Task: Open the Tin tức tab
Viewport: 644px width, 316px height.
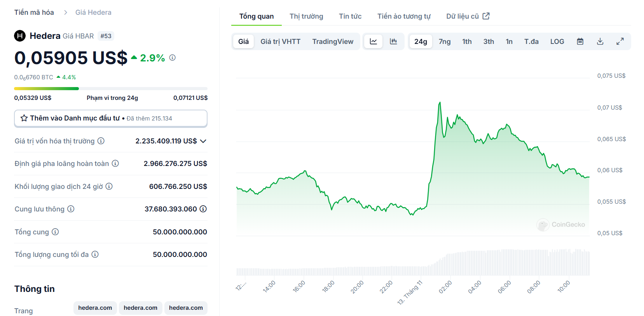Action: point(350,16)
